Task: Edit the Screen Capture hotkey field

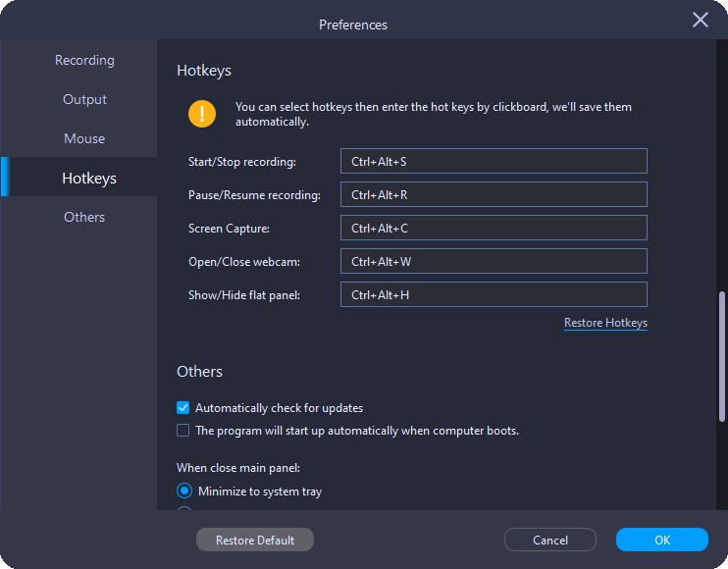Action: 494,229
